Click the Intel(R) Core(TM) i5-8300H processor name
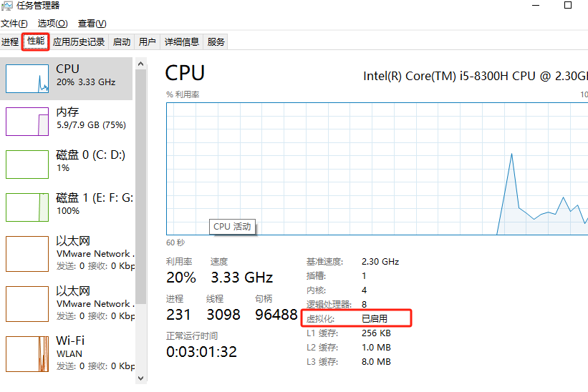This screenshot has height=392, width=588. click(x=475, y=76)
